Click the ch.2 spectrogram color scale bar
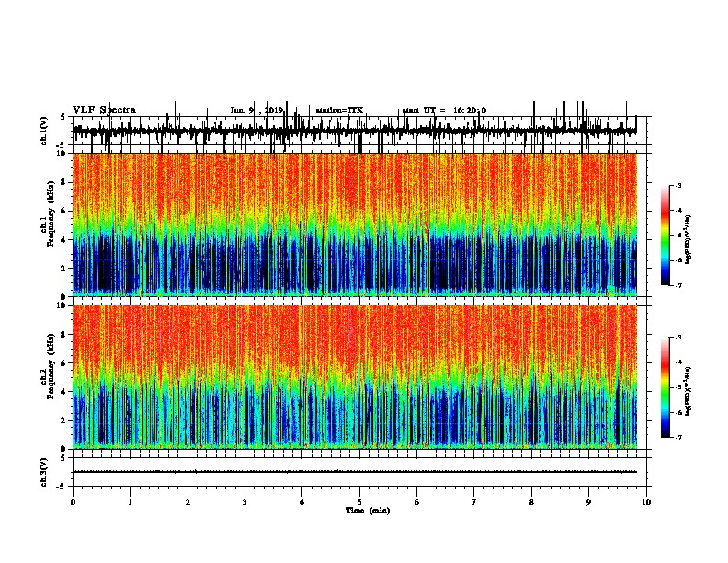Image resolution: width=728 pixels, height=563 pixels. [665, 387]
